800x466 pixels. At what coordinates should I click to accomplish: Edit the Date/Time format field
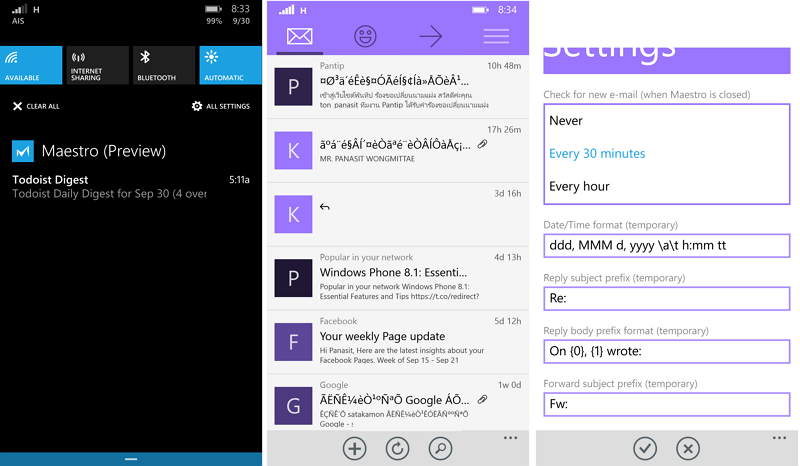(x=667, y=246)
